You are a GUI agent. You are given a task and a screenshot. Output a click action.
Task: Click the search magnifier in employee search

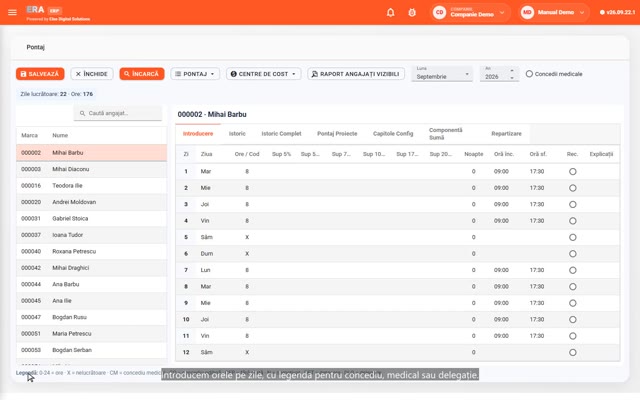pos(82,113)
